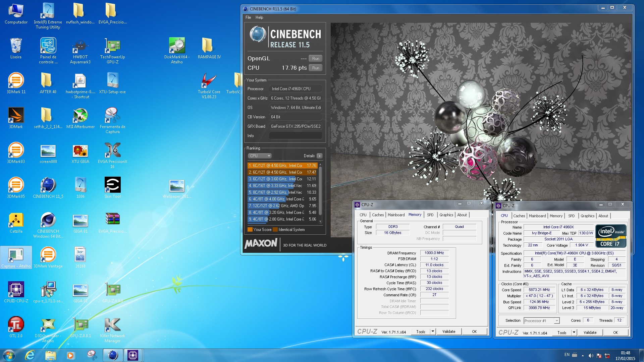Open the File menu in Cinebench
Screen dimensions: 644x362
248,17
